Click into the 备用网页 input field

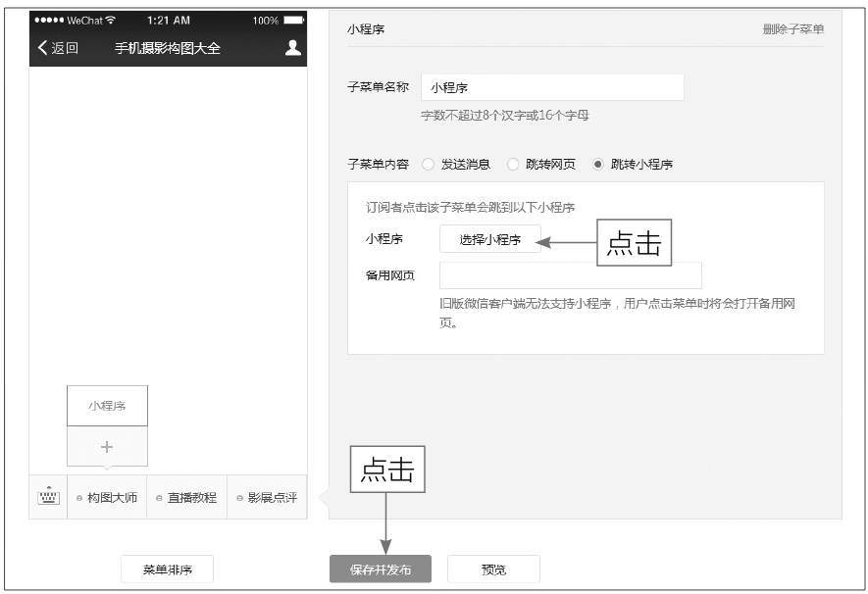(570, 275)
